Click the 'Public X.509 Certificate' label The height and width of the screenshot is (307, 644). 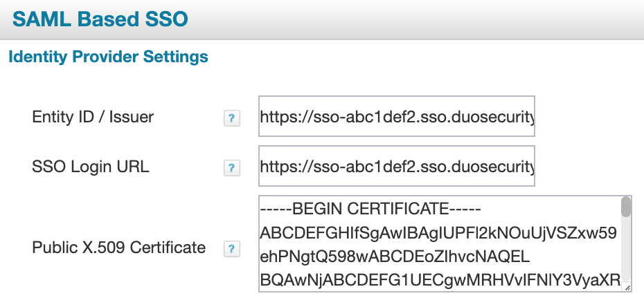pyautogui.click(x=118, y=247)
